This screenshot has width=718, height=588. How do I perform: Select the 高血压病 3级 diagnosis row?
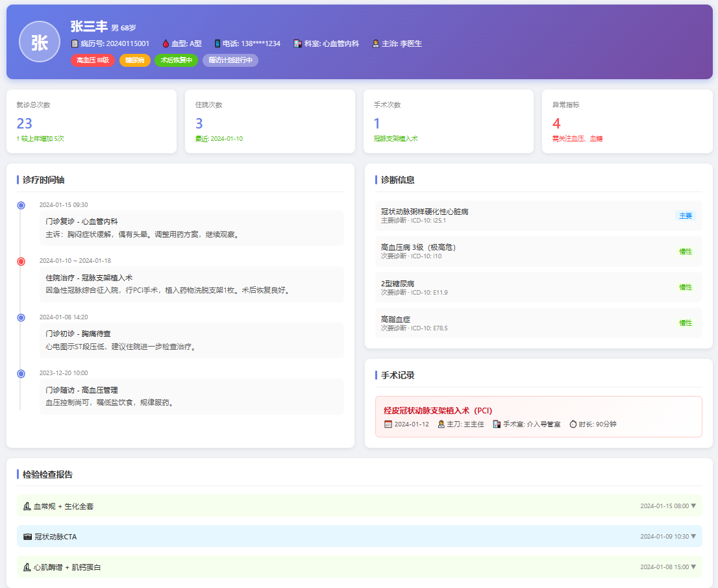(539, 251)
